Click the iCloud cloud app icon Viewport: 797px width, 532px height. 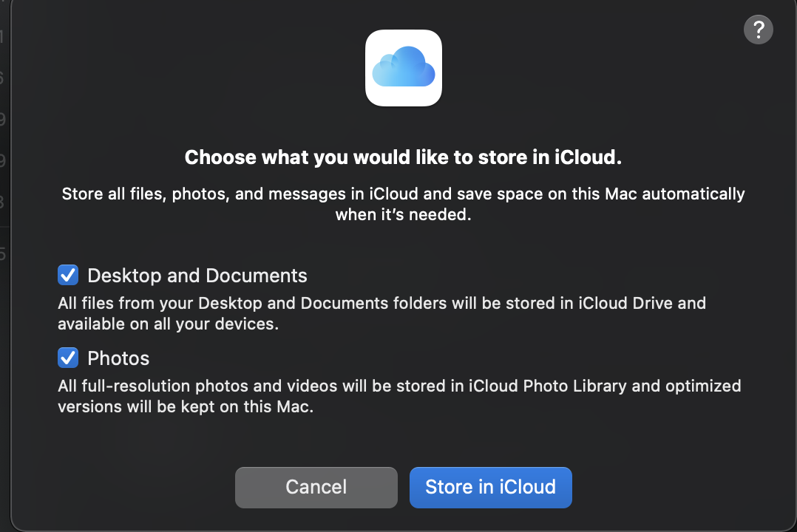click(x=404, y=68)
